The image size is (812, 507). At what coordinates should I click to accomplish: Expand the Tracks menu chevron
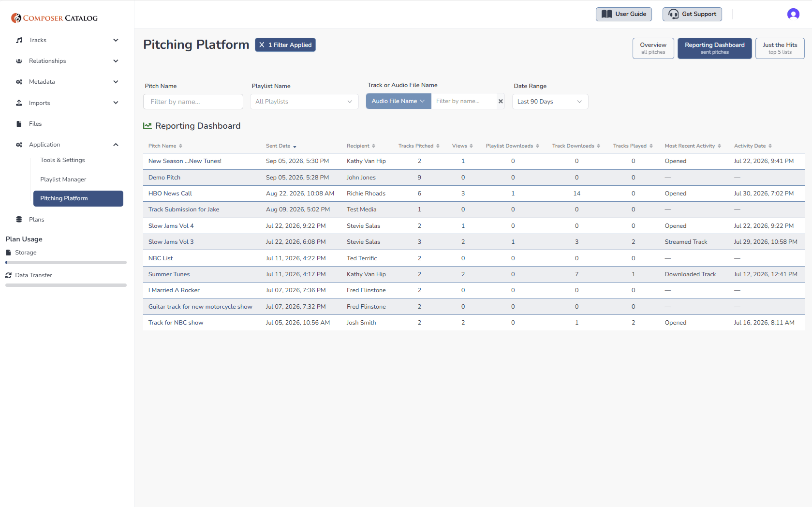(x=116, y=40)
